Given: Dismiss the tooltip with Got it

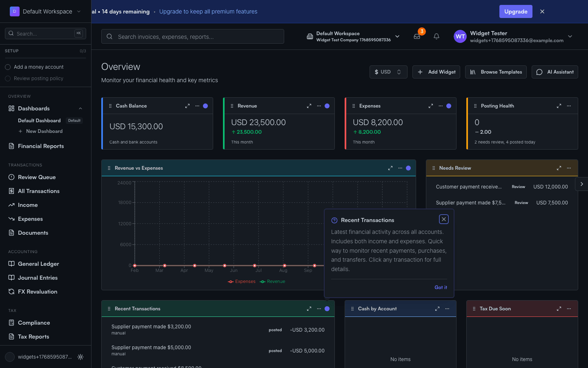Looking at the screenshot, I should pyautogui.click(x=441, y=287).
